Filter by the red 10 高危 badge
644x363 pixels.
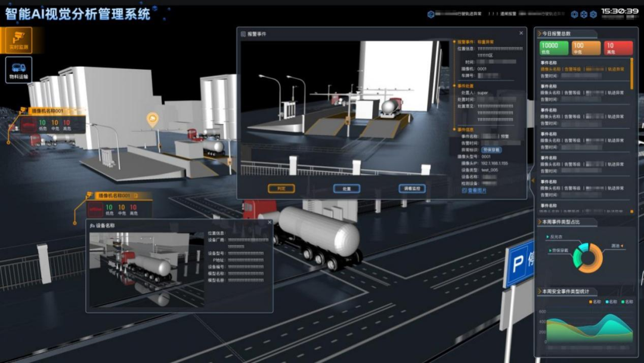(618, 48)
